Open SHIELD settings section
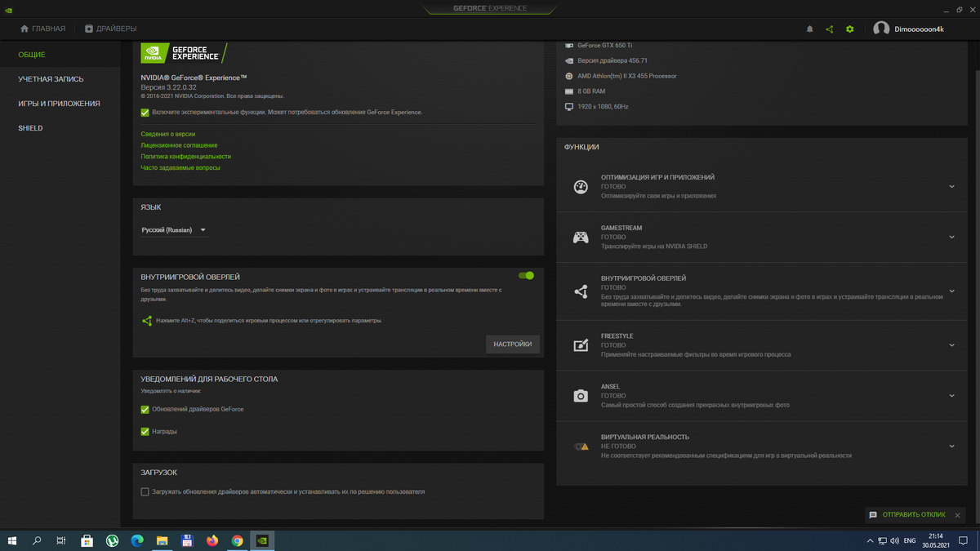980x551 pixels. [x=30, y=128]
